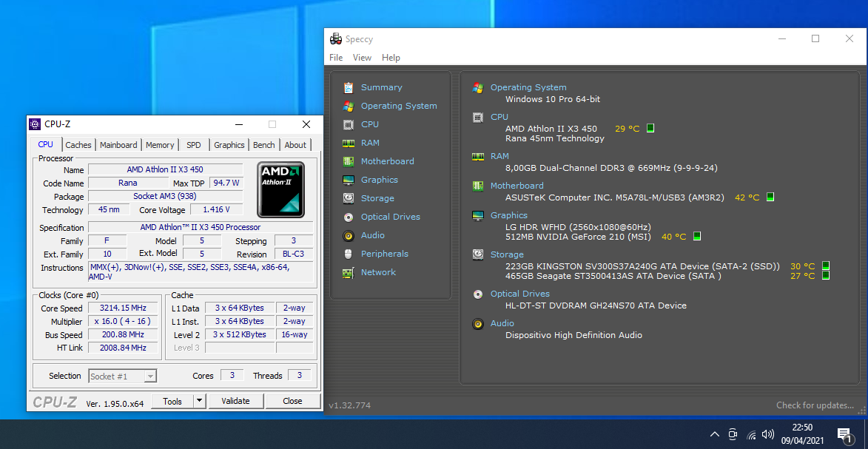The image size is (868, 449).
Task: Click the disc icon beside summary Optical Drives heading
Action: pos(478,294)
